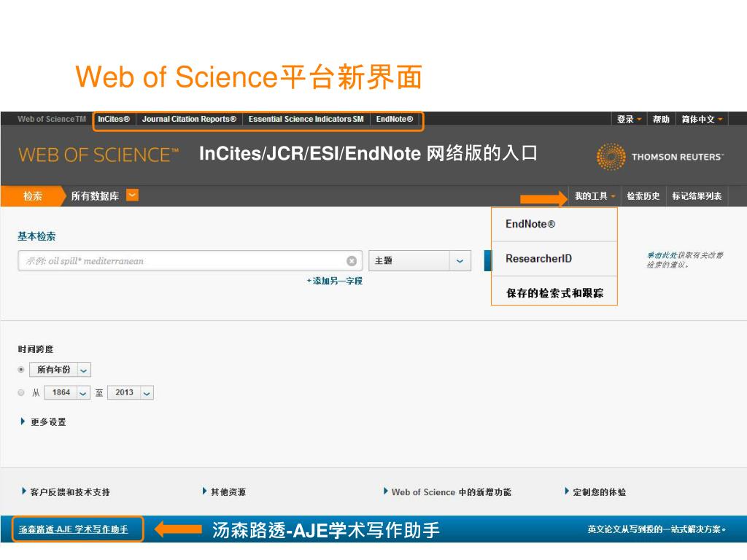Viewport: 747px width, 560px height.
Task: Open 标记结果列表
Action: 697,195
